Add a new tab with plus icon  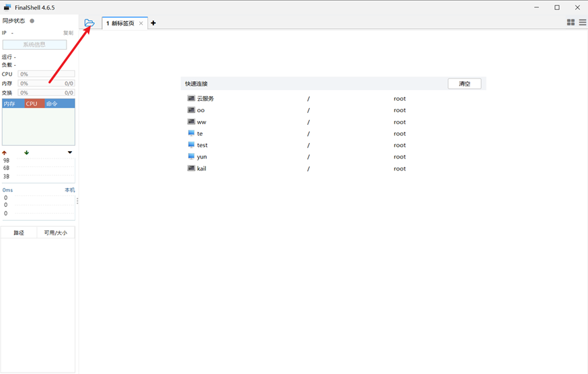(153, 23)
